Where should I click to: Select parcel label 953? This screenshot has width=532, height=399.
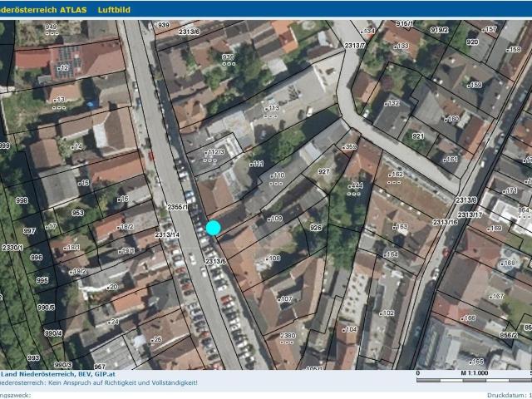(77, 213)
